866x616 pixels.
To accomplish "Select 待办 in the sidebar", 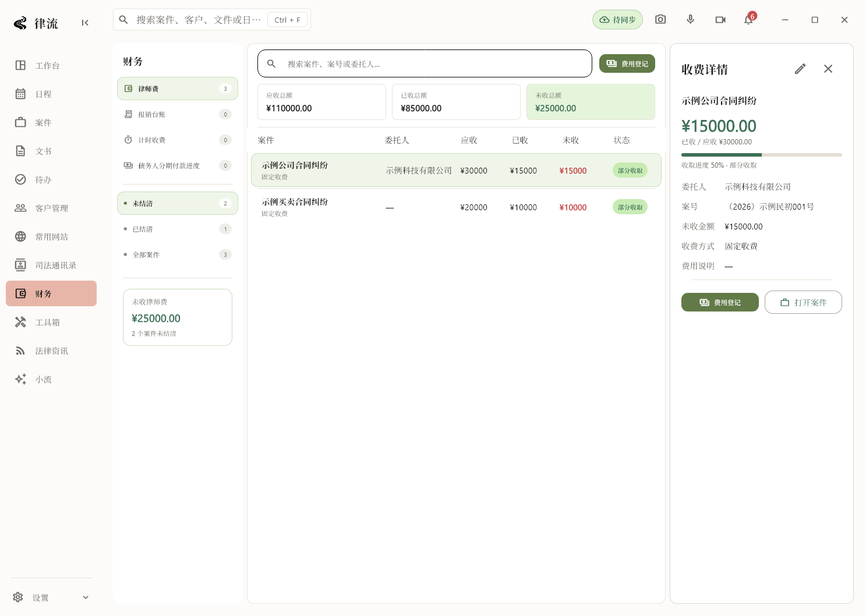I will click(x=51, y=179).
